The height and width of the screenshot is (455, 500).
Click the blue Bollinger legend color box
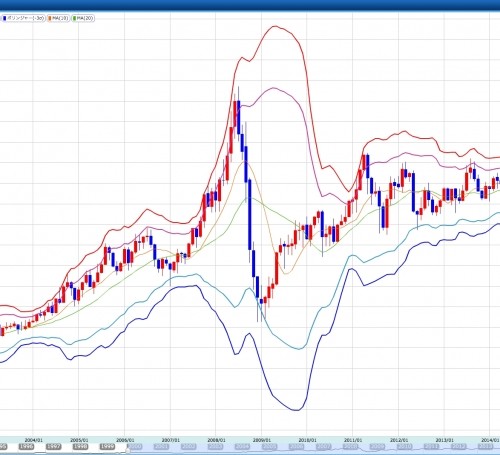tap(5, 18)
